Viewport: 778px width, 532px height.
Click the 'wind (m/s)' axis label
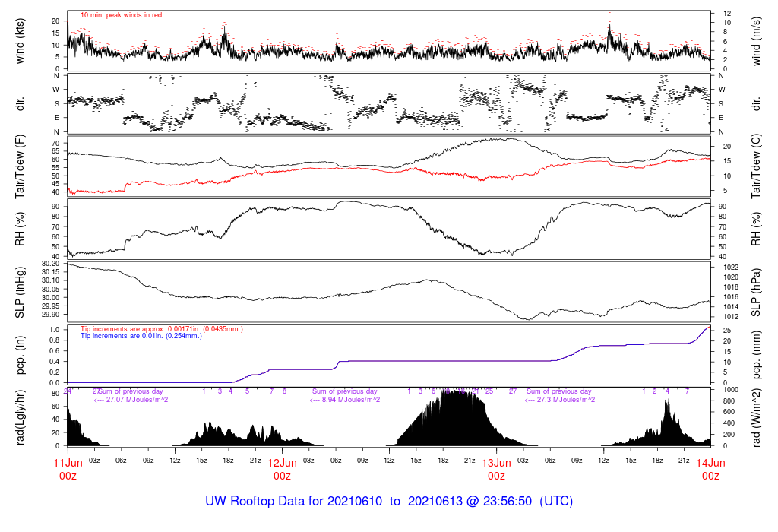point(756,41)
